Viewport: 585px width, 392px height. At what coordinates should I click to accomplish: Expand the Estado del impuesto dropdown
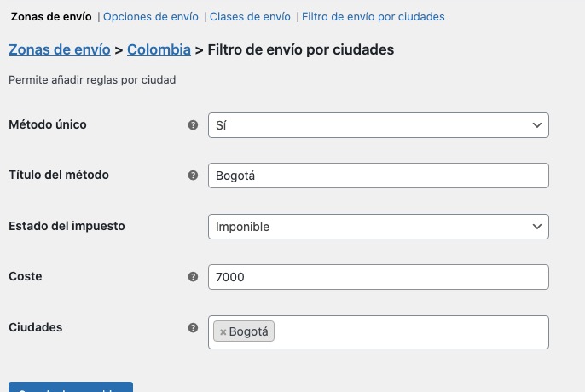coord(379,227)
